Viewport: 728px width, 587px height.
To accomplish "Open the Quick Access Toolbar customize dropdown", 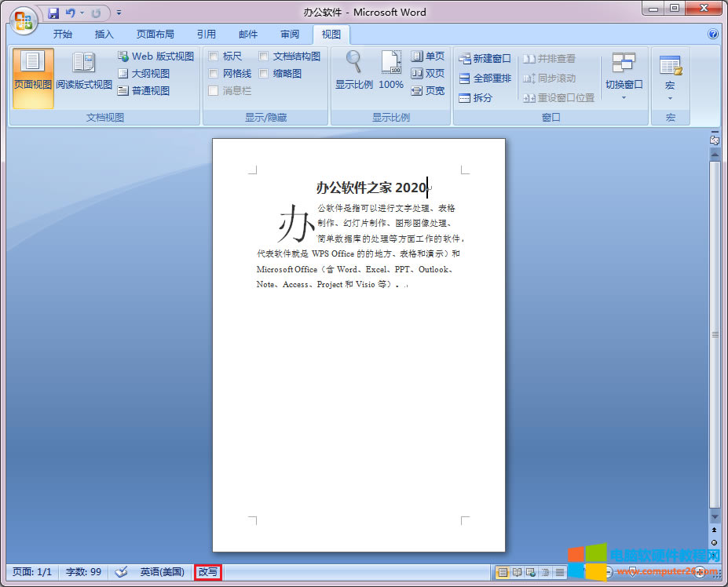I will pyautogui.click(x=119, y=11).
